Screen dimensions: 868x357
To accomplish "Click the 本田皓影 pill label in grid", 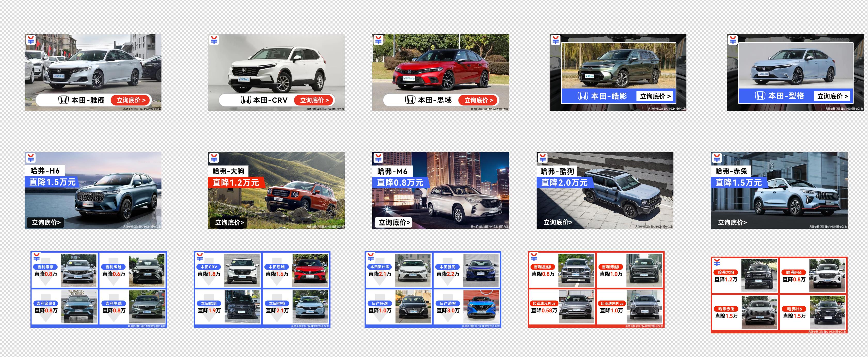I will 209,303.
